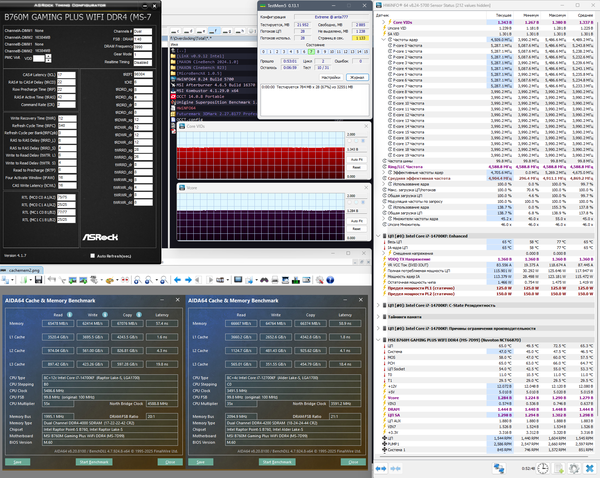Expand the C-State Резидентность section

pos(378,305)
